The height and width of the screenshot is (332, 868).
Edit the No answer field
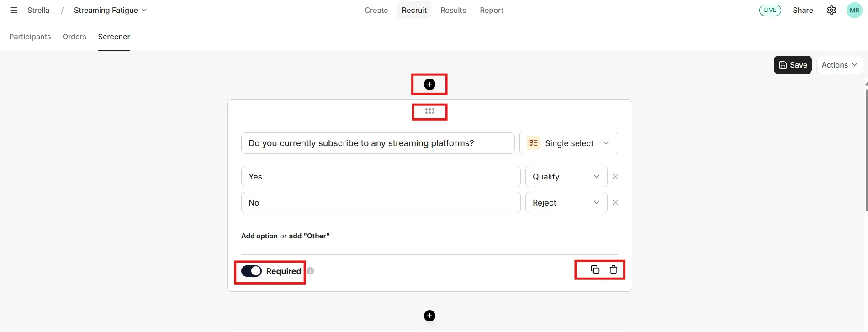(381, 203)
